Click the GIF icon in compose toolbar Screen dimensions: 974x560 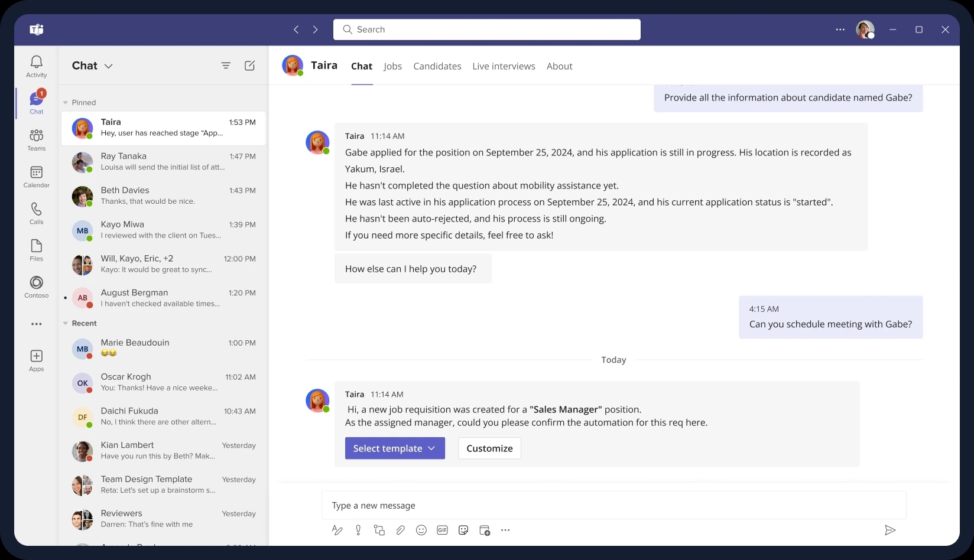[442, 530]
